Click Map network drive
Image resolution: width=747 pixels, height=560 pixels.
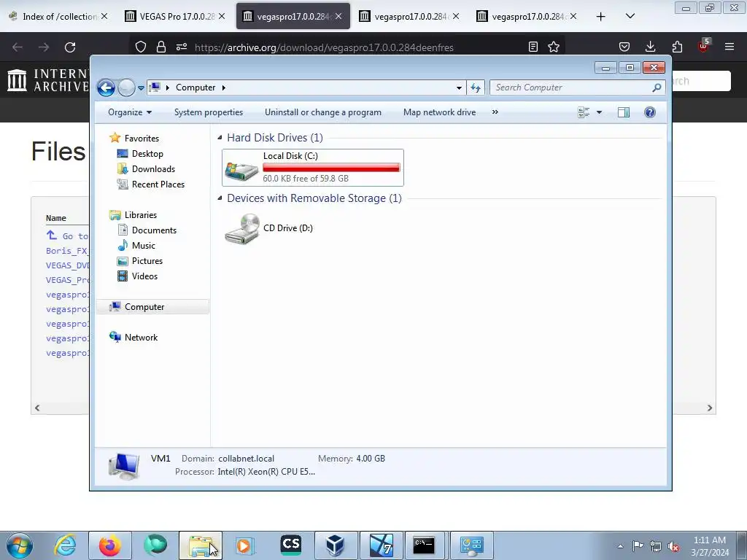[439, 112]
